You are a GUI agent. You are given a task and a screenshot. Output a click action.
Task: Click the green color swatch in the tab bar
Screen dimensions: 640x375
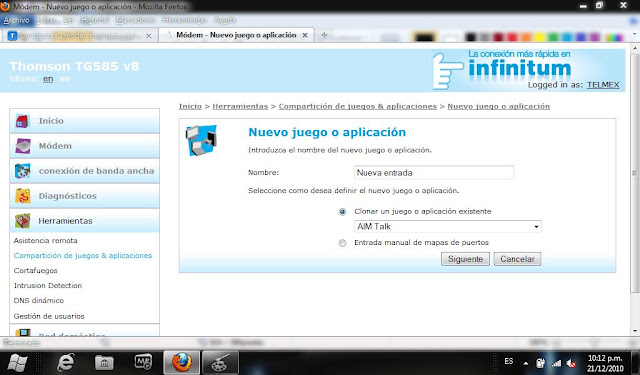coord(553,37)
